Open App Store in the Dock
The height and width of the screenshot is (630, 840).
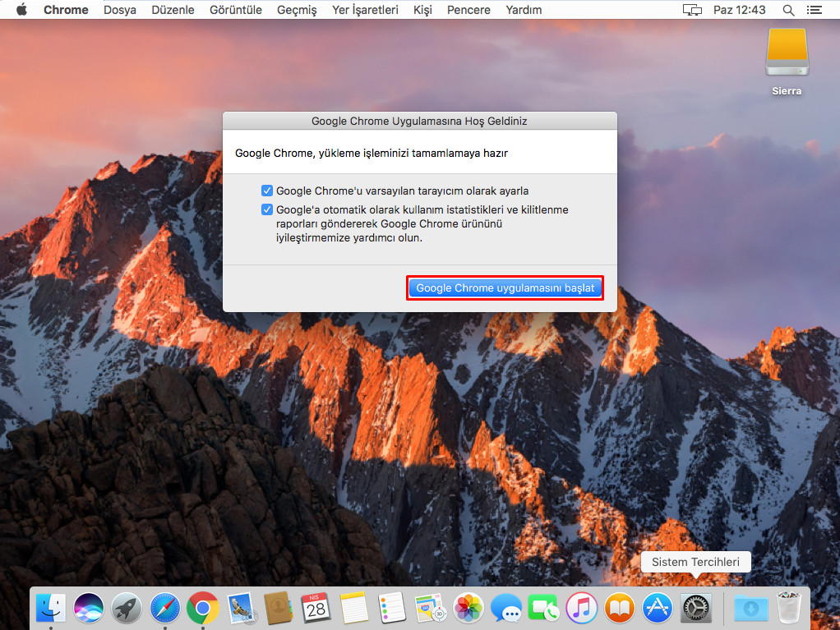click(x=658, y=608)
